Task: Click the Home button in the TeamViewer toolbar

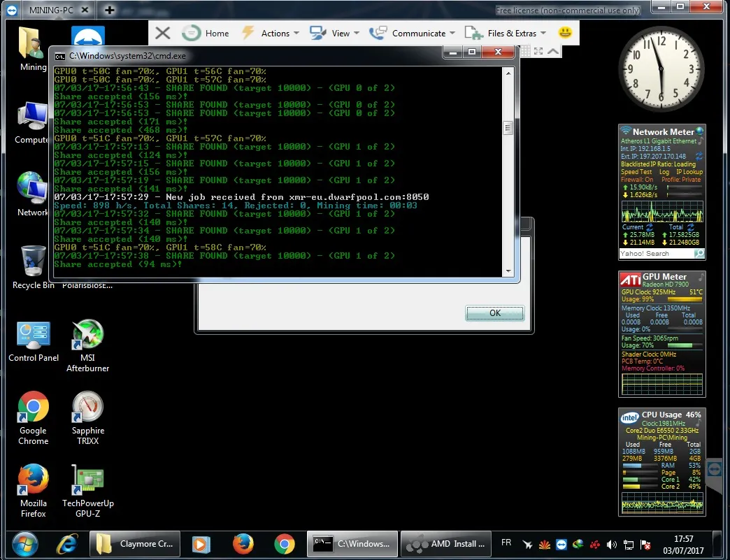Action: pos(206,33)
